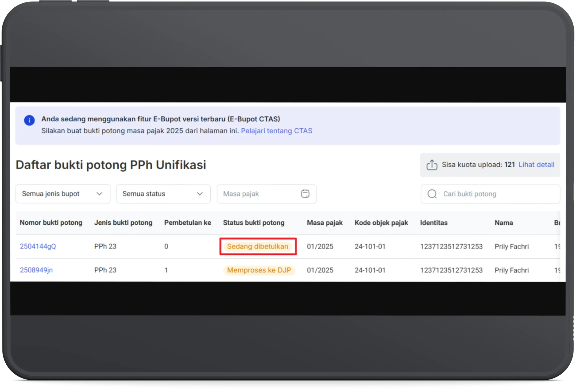Click the Memproses ke DJP status badge

(259, 270)
